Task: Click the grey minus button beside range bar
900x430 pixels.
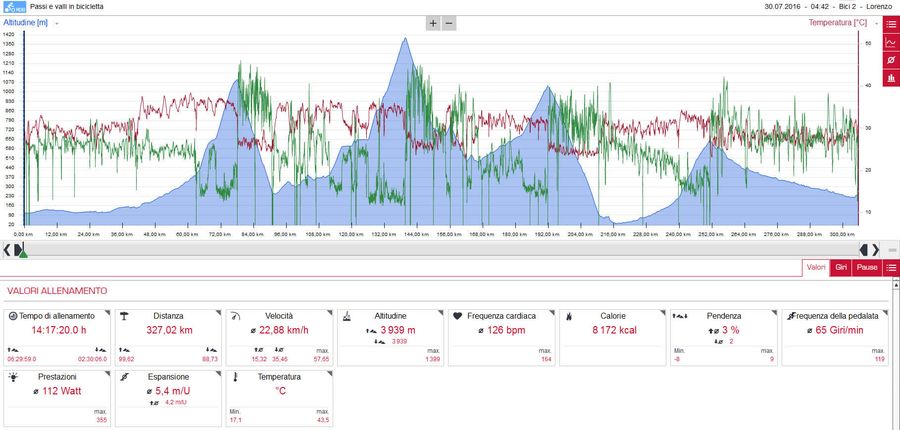Action: [892, 250]
